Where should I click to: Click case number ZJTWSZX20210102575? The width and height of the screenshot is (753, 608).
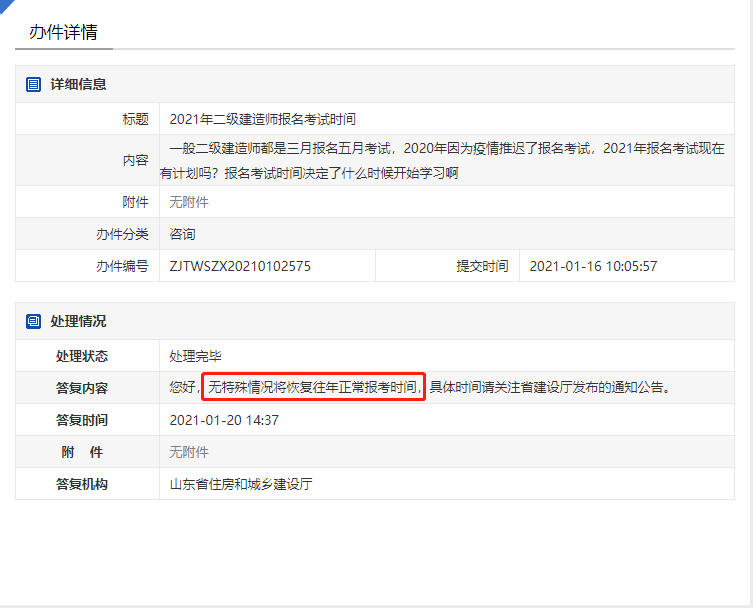tap(240, 266)
